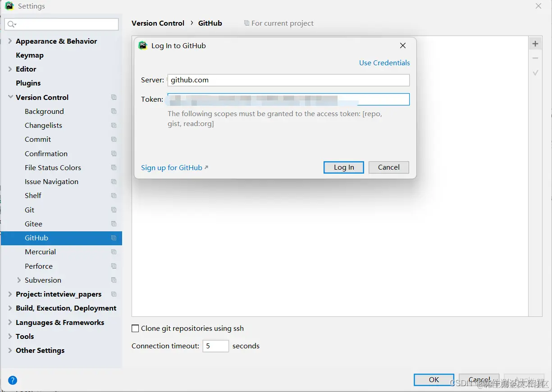Screen dimensions: 552x392
Task: Collapse the Version Control section
Action: point(10,97)
